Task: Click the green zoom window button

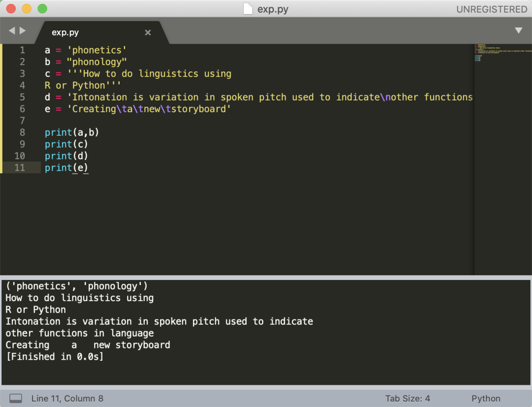Action: (42, 9)
